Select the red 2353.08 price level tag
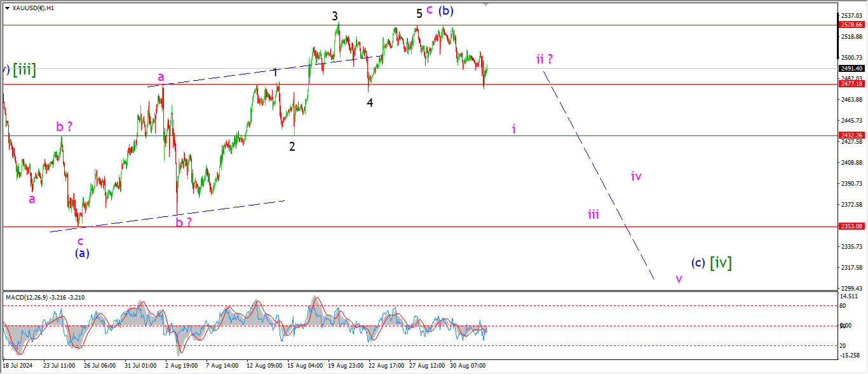The image size is (868, 374). click(851, 226)
